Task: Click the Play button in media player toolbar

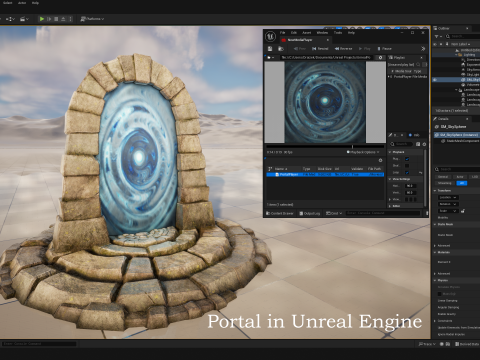Action: 365,49
